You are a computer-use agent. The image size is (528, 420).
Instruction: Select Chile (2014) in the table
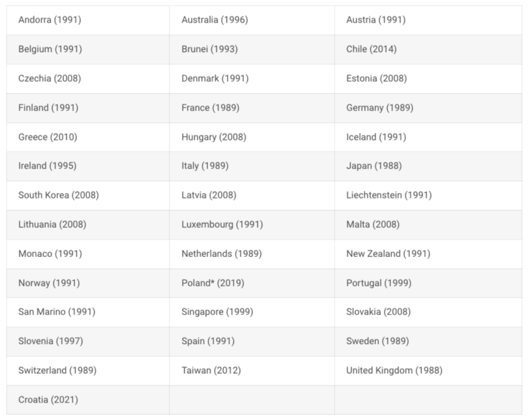(x=374, y=49)
